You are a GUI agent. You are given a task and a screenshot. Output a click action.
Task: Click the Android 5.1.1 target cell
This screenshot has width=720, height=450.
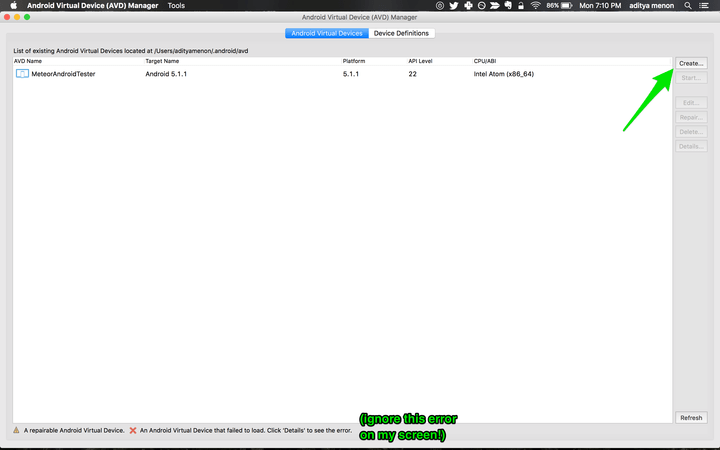166,74
